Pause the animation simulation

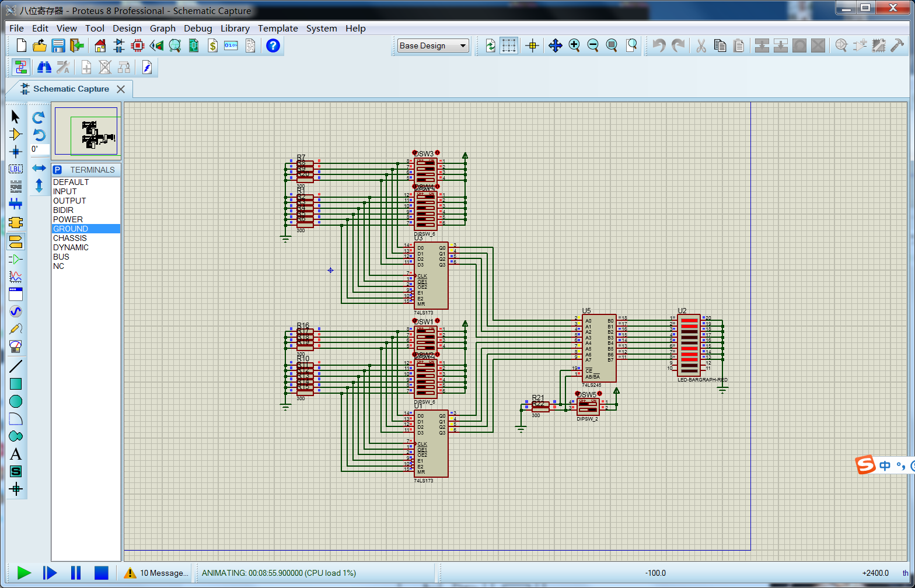point(76,573)
